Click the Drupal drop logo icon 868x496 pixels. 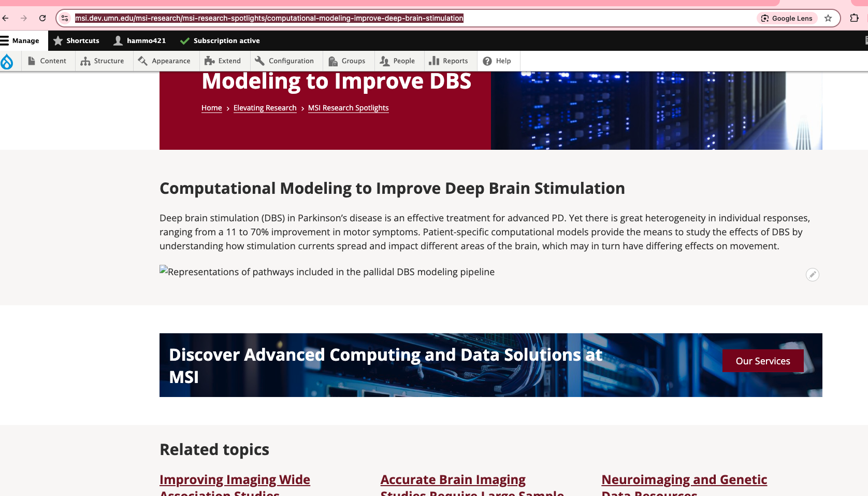pyautogui.click(x=7, y=61)
